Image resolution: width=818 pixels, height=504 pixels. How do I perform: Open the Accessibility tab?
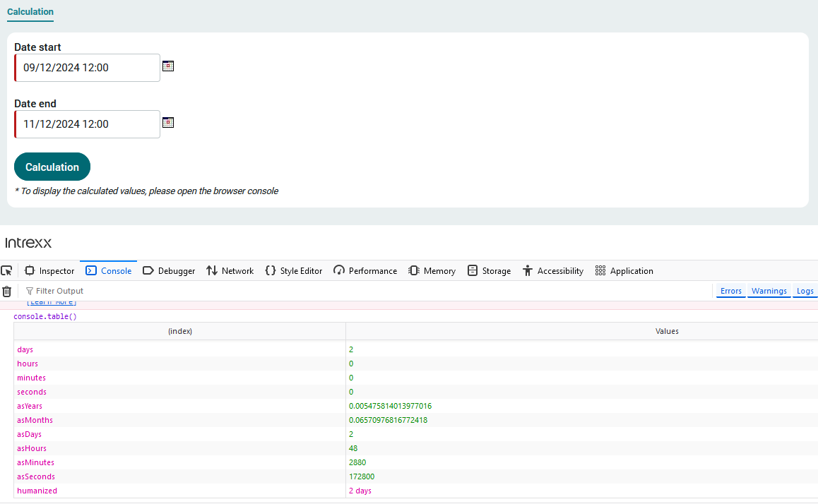553,270
